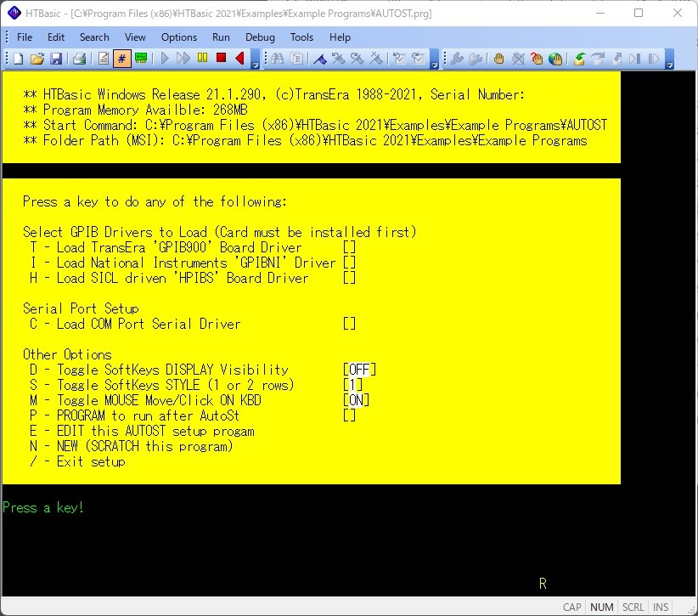Click the SoftKeys STYLE [1] value
Viewport: 698px width, 616px height.
(353, 385)
